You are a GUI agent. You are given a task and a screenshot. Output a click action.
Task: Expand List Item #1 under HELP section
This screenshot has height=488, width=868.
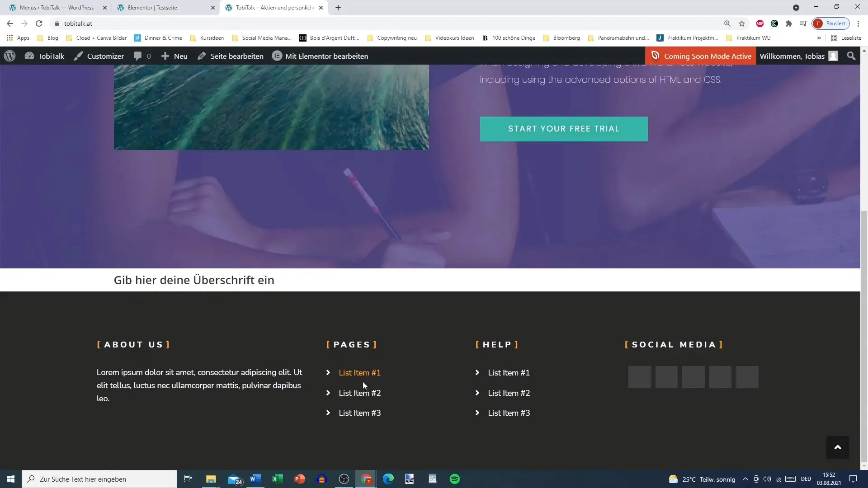point(509,372)
